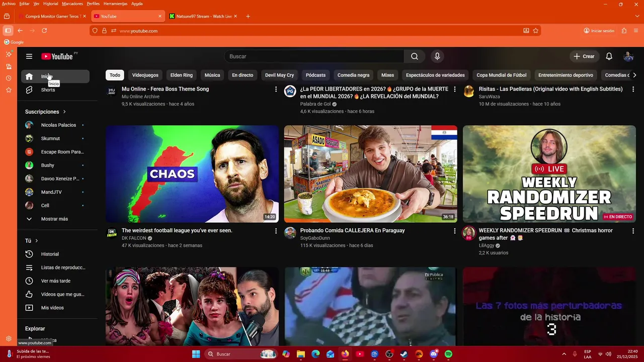Select the En directo filter chip
This screenshot has width=644, height=362.
point(243,75)
